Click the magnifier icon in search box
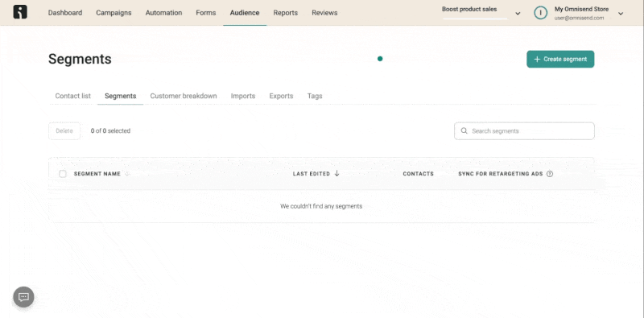Screen dimensions: 644x318 (x=464, y=131)
